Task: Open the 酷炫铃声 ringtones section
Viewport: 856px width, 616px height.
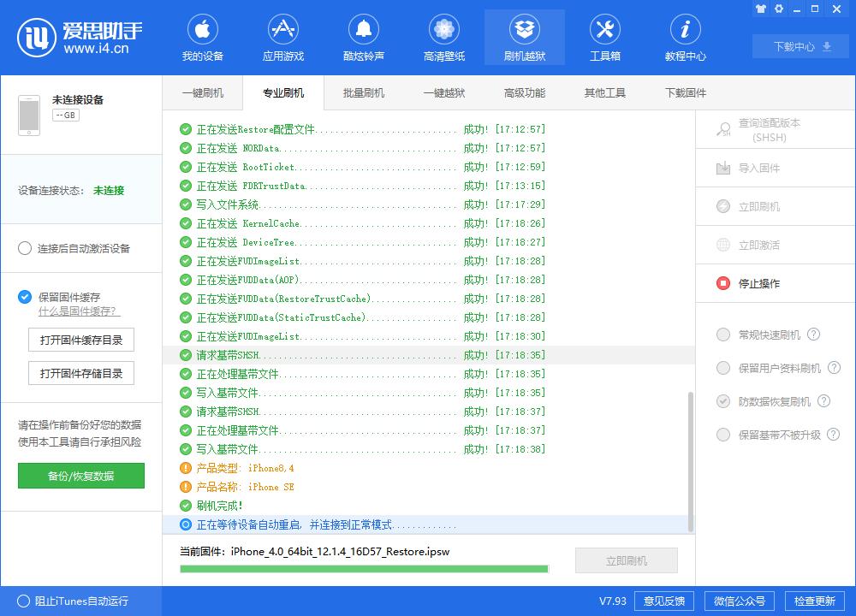Action: click(x=364, y=37)
